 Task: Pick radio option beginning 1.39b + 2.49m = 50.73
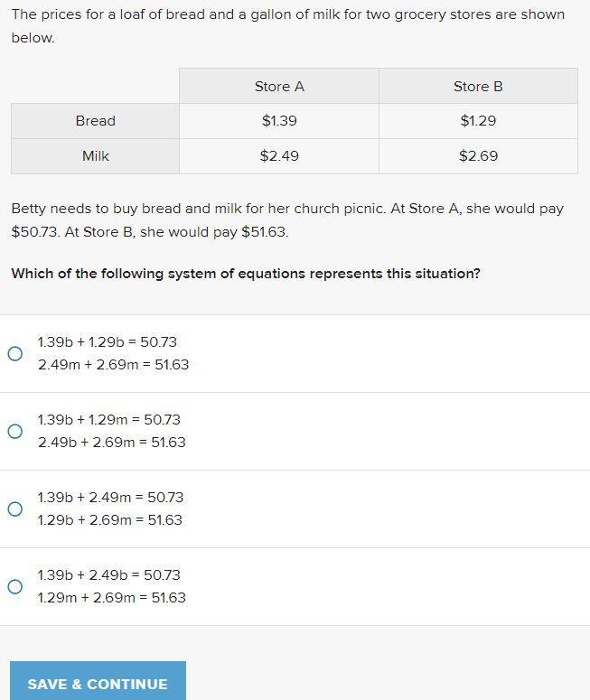pyautogui.click(x=15, y=509)
